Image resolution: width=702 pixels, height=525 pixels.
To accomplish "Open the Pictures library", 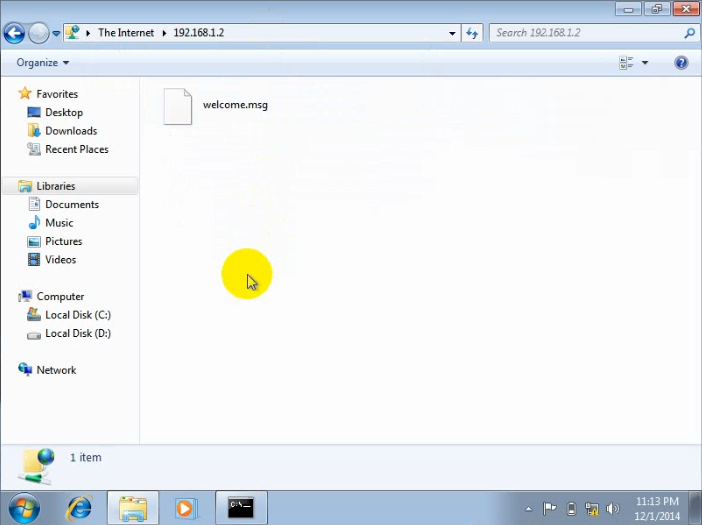I will (x=64, y=241).
